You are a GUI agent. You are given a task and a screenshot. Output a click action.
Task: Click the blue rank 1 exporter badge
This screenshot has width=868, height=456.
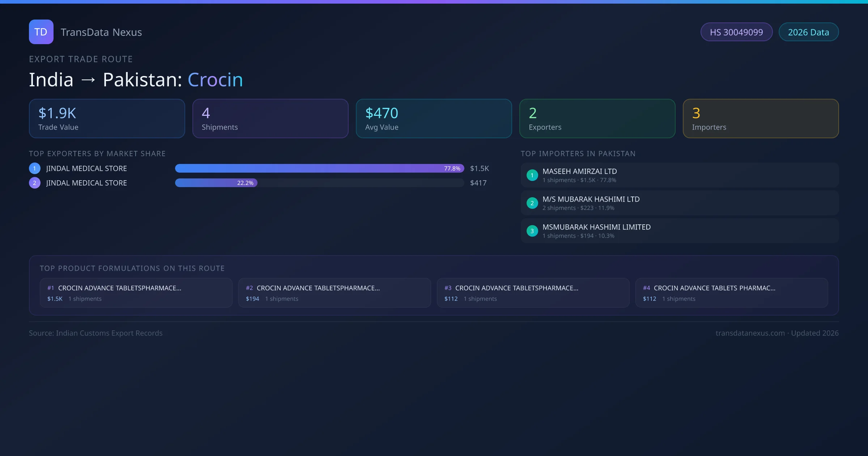click(x=34, y=168)
